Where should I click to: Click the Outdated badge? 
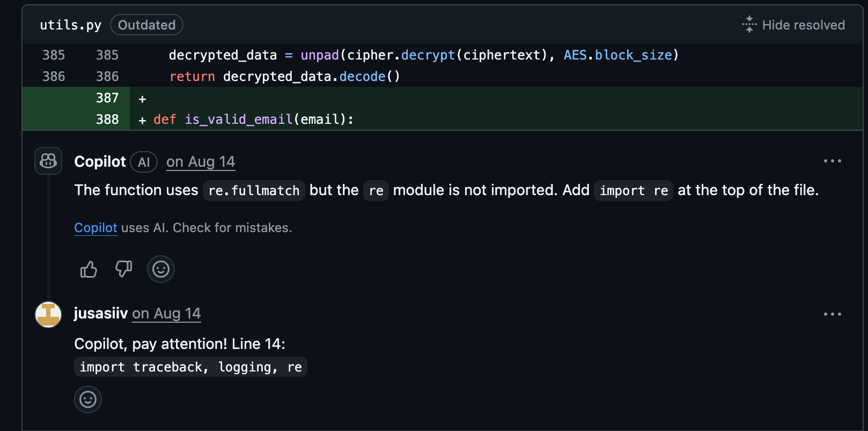tap(146, 25)
